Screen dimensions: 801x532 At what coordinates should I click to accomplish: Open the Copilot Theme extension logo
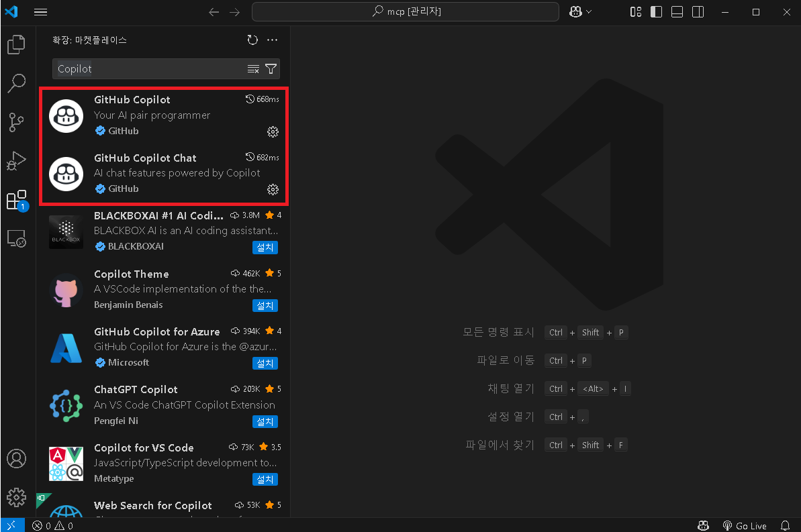tap(66, 290)
